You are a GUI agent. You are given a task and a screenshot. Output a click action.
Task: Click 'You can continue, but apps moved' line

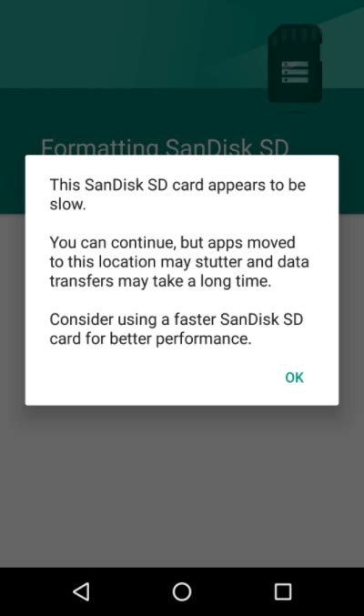(x=172, y=243)
